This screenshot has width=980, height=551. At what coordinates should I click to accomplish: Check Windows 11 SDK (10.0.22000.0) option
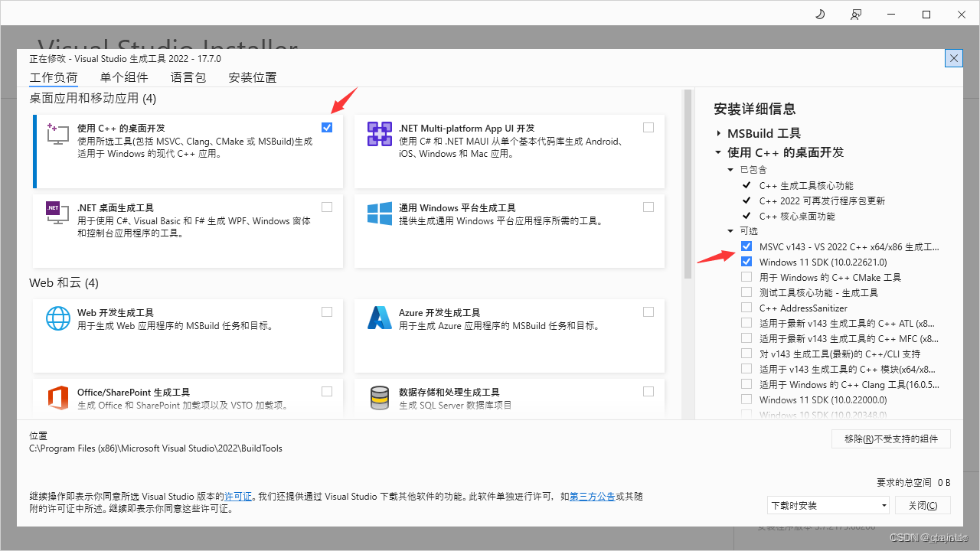click(x=746, y=399)
